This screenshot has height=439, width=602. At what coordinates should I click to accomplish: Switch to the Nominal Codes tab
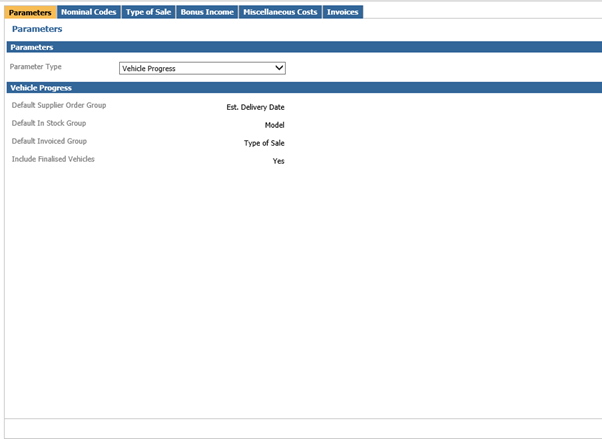89,12
